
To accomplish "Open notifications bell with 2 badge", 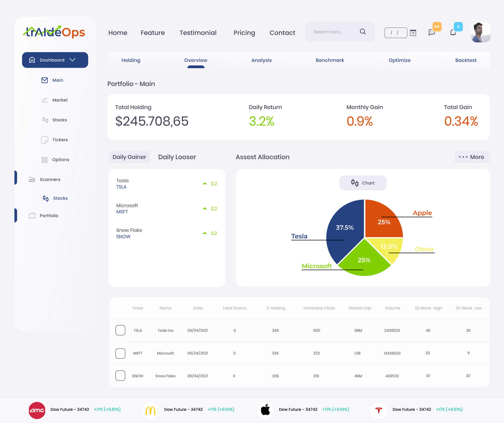I will click(453, 33).
